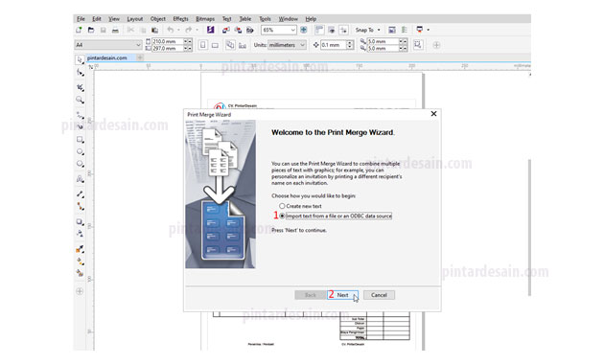The width and height of the screenshot is (604, 364).
Task: Select the Interactive Fill tool
Action: 80,262
